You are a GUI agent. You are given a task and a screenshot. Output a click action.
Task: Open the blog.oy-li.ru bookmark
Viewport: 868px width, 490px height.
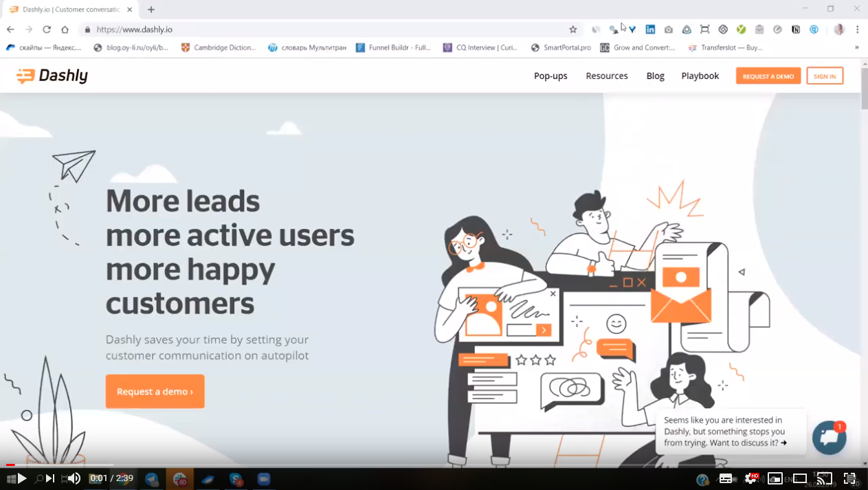[x=131, y=47]
